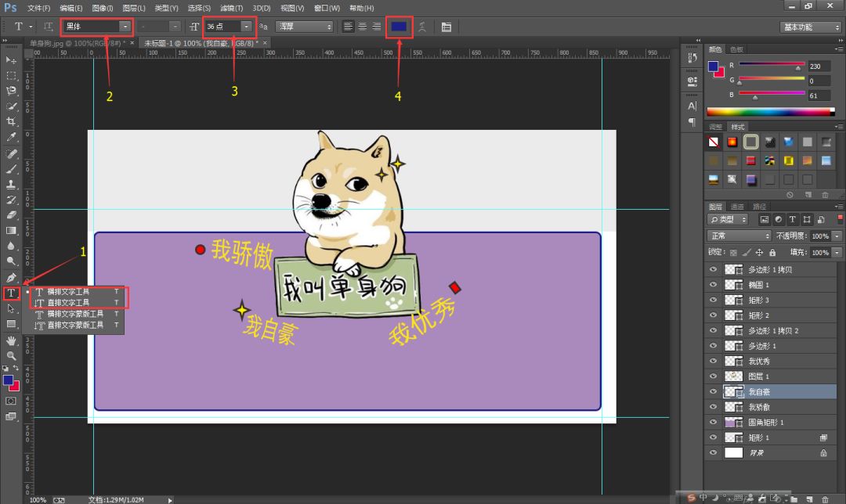
Task: Select the Eyedropper tool
Action: point(11,137)
